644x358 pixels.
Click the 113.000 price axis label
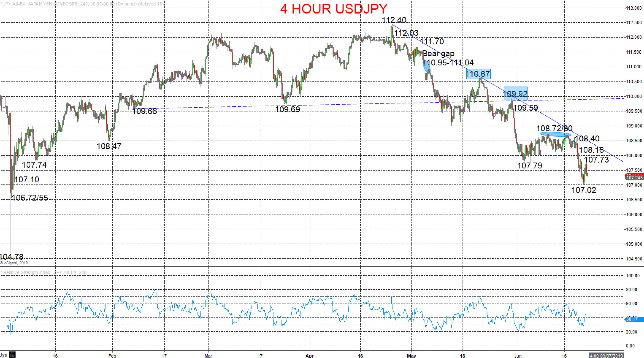point(634,8)
